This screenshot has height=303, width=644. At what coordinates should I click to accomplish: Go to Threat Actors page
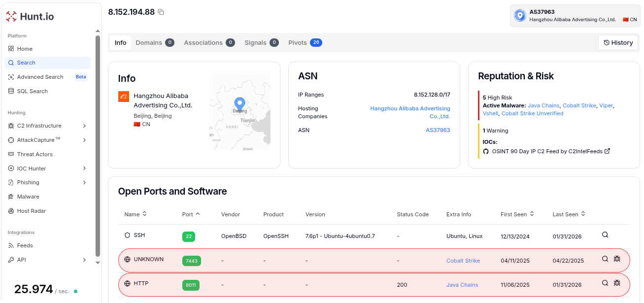click(34, 154)
